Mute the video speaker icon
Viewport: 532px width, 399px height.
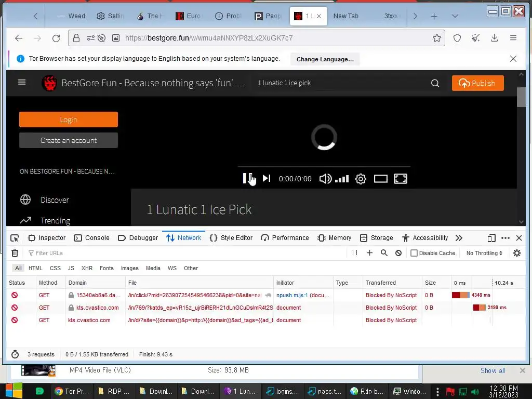pyautogui.click(x=325, y=179)
